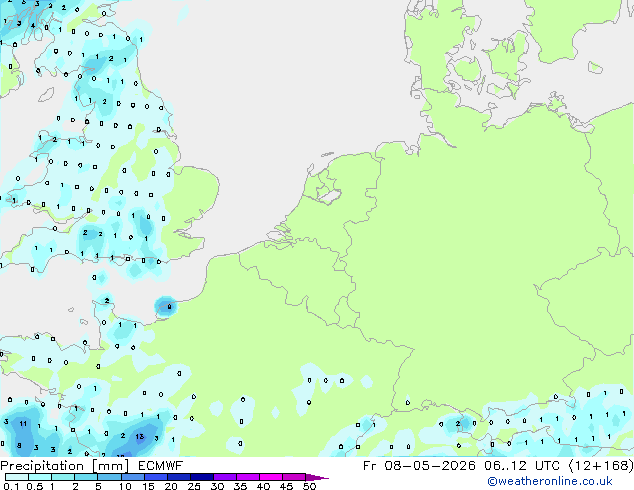Open the weatheronline.co.uk copyright link
The width and height of the screenshot is (634, 490).
pyautogui.click(x=550, y=481)
